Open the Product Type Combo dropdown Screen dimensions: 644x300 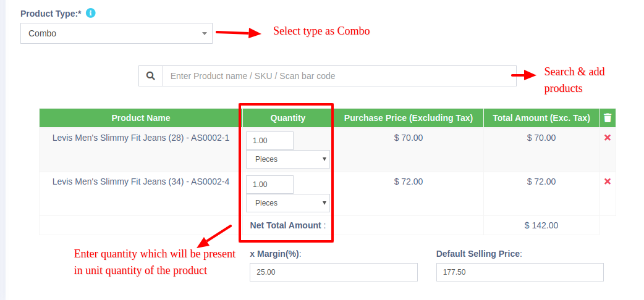point(116,33)
